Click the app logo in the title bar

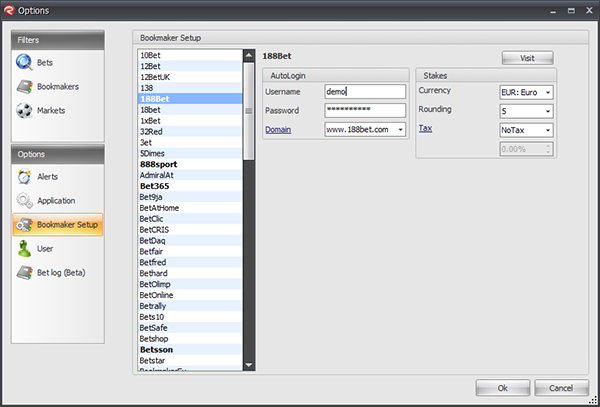tap(9, 10)
